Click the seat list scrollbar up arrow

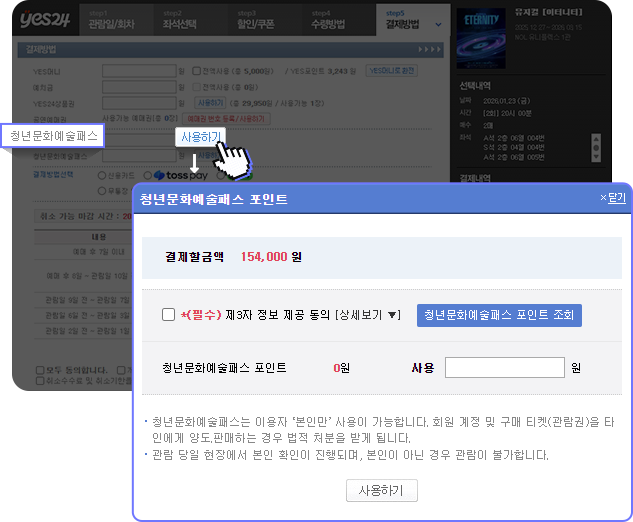click(x=596, y=138)
